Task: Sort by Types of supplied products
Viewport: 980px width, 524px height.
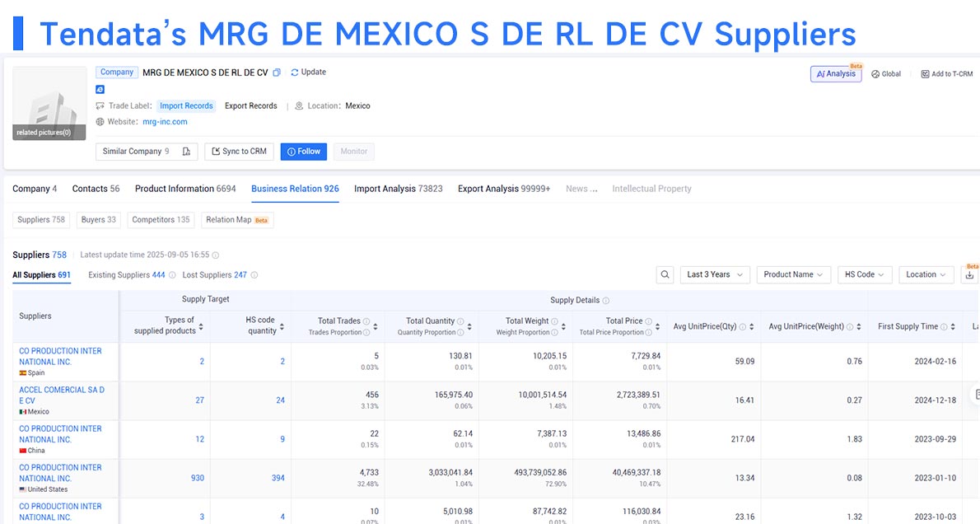Action: (x=201, y=327)
